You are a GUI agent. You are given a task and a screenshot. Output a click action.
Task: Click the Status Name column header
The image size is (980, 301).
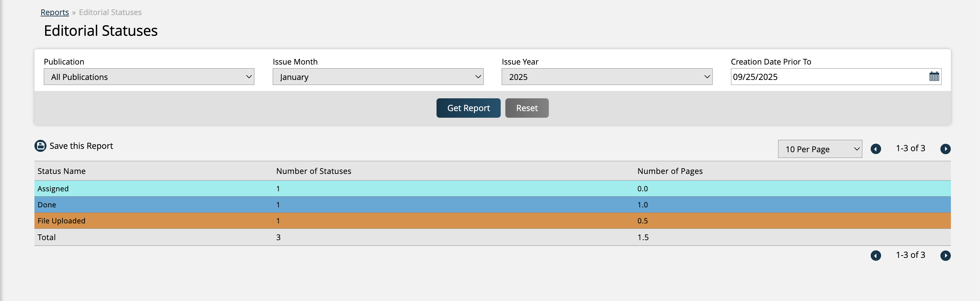click(x=61, y=171)
